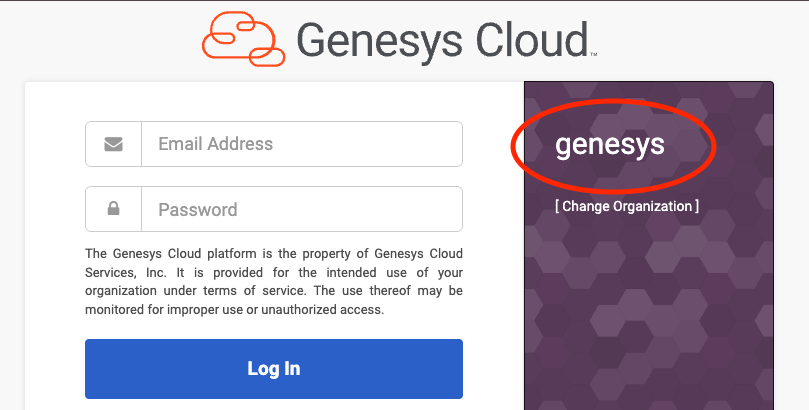Click the opening bracket before Change Organization

557,206
